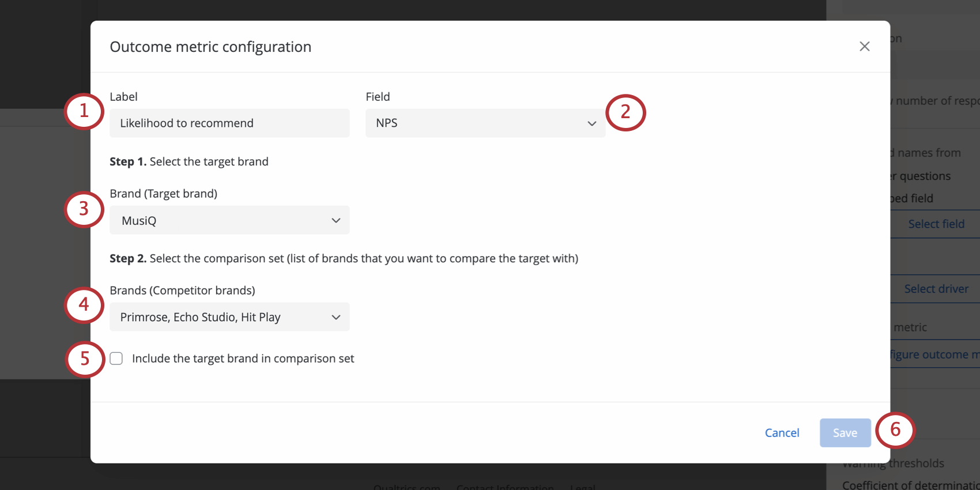Click the Select driver link behind dialog
Screen dimensions: 980x490
(936, 289)
